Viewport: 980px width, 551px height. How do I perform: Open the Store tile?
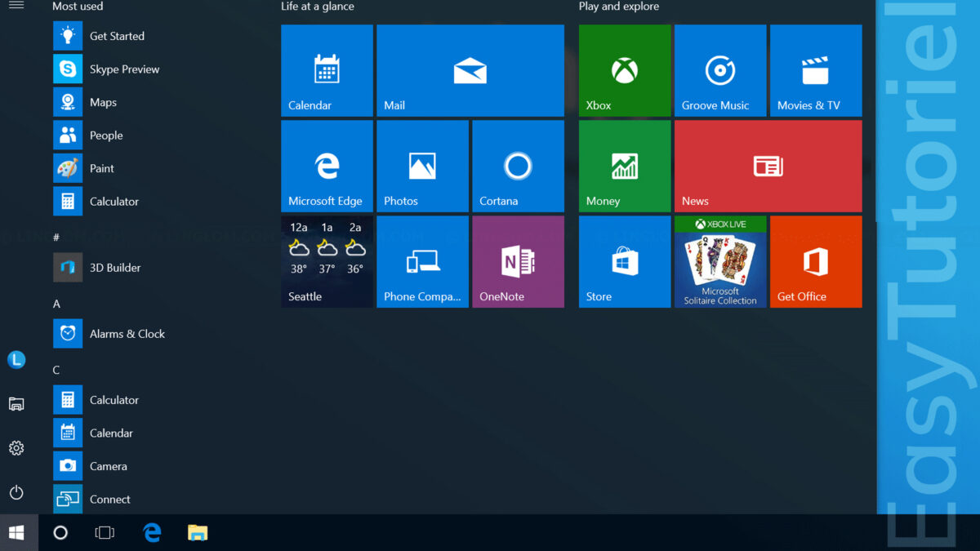coord(625,262)
